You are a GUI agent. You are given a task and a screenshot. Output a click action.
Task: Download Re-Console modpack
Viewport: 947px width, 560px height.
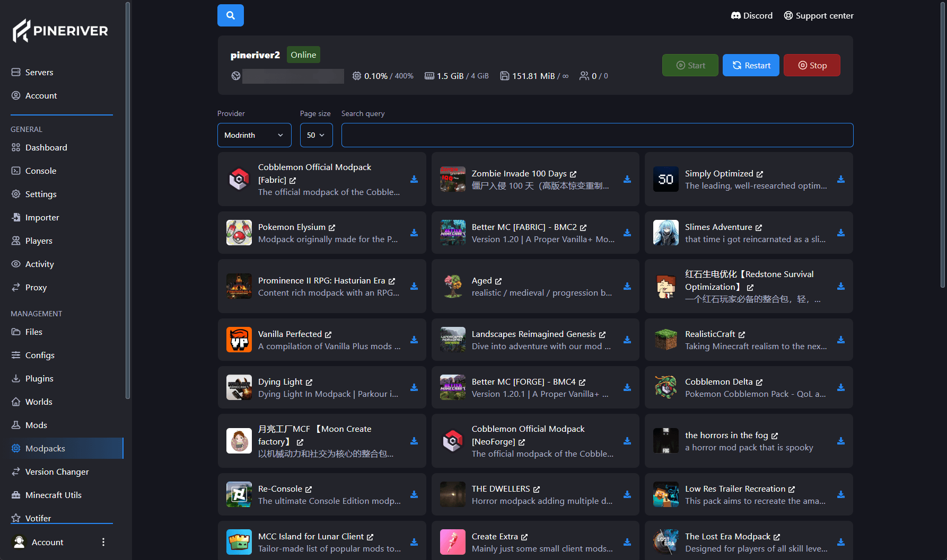click(x=414, y=495)
